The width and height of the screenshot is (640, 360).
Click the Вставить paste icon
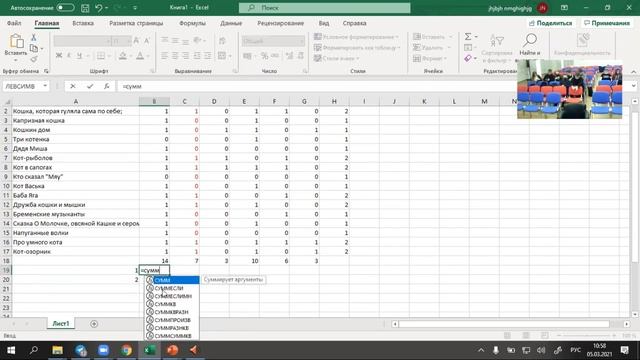tap(16, 41)
